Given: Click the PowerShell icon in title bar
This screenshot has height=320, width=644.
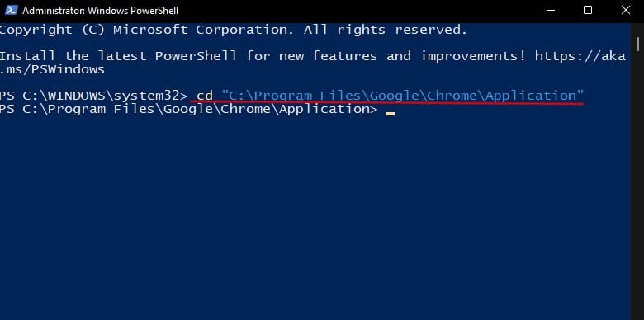Looking at the screenshot, I should (x=12, y=10).
